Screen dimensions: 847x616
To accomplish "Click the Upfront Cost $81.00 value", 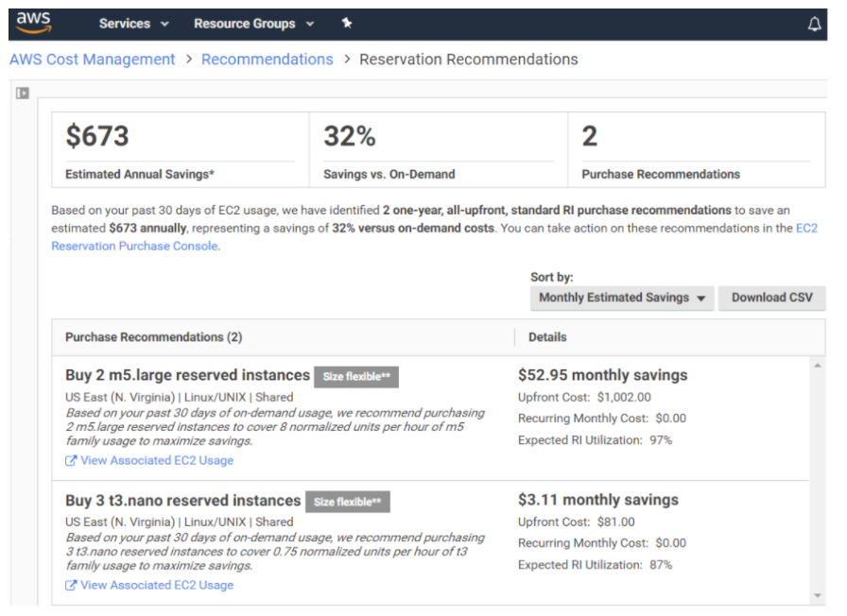I will [x=615, y=522].
